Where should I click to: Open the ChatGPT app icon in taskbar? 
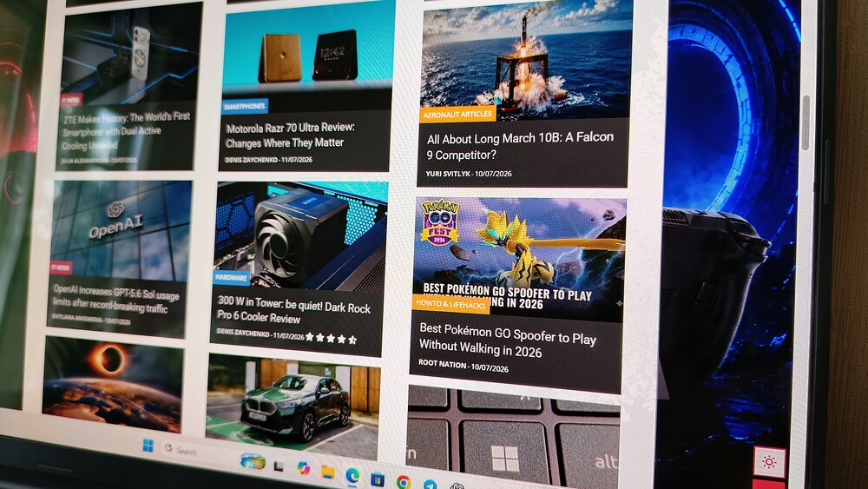click(x=457, y=486)
